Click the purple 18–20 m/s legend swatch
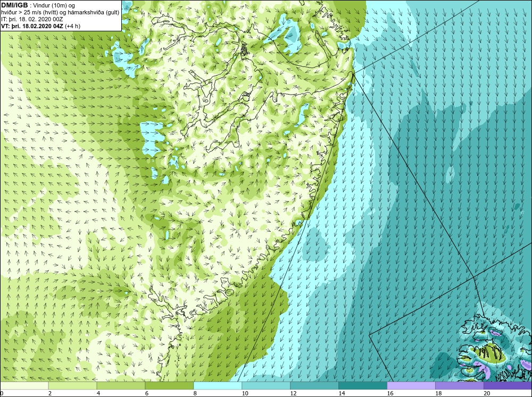Screen dimensions: 532x397 (x=460, y=386)
